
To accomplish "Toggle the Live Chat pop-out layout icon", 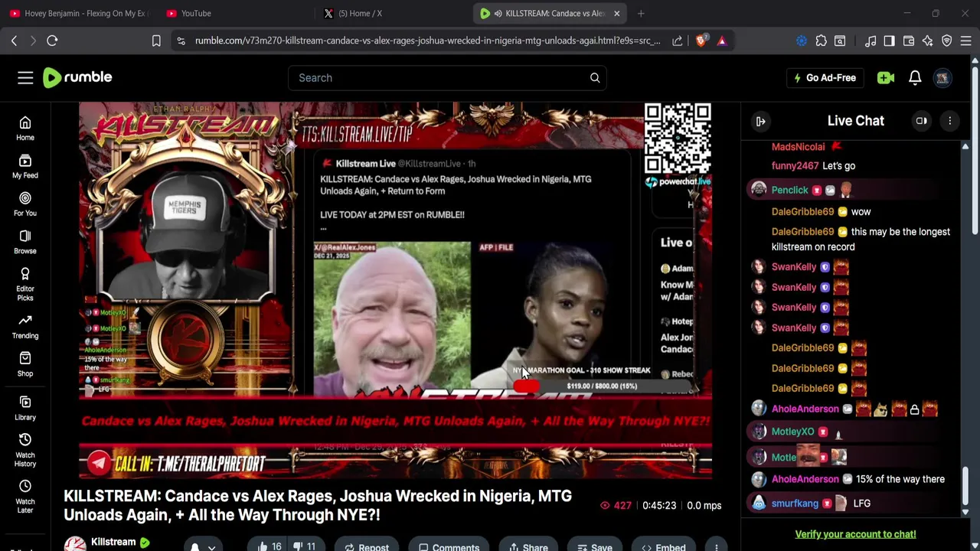I will click(922, 121).
